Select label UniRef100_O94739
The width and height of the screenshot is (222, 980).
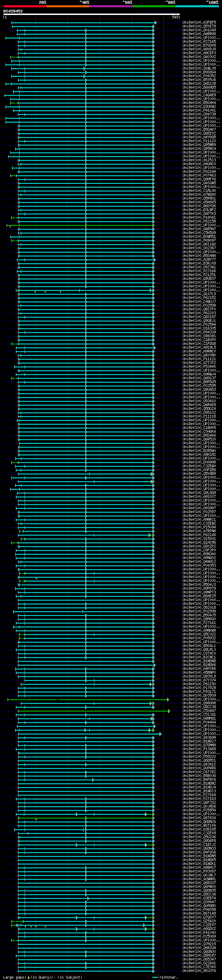(x=199, y=114)
